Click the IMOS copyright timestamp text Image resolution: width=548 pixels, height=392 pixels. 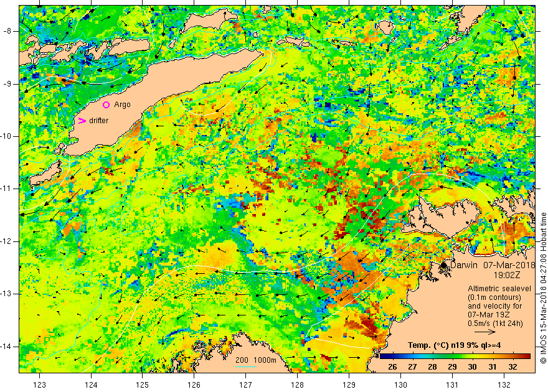544,288
